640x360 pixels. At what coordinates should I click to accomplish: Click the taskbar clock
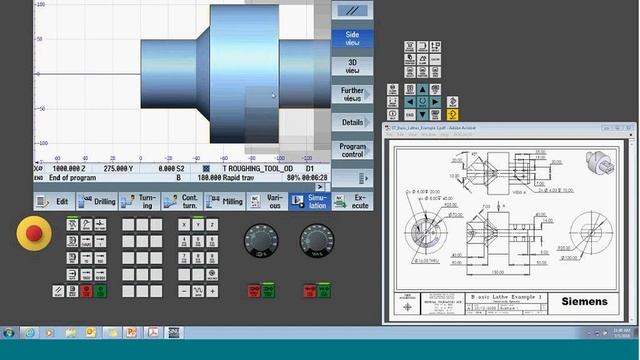tap(621, 333)
